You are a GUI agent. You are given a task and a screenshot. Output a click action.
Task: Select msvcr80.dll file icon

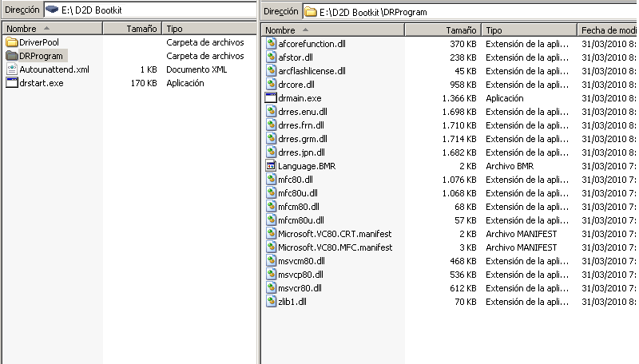(271, 288)
